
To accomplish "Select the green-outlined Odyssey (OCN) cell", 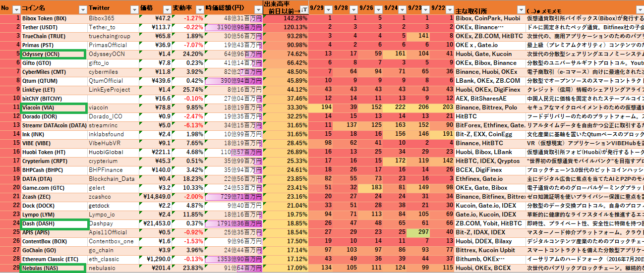I will coord(53,54).
